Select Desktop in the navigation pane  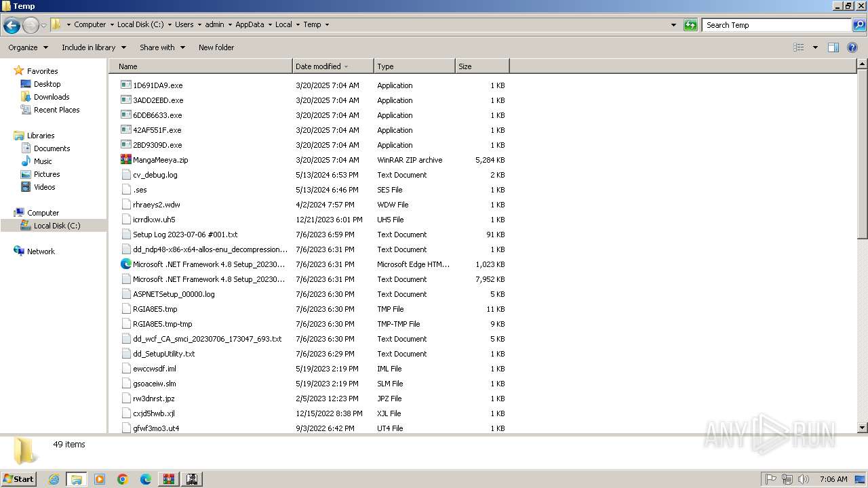pos(41,84)
